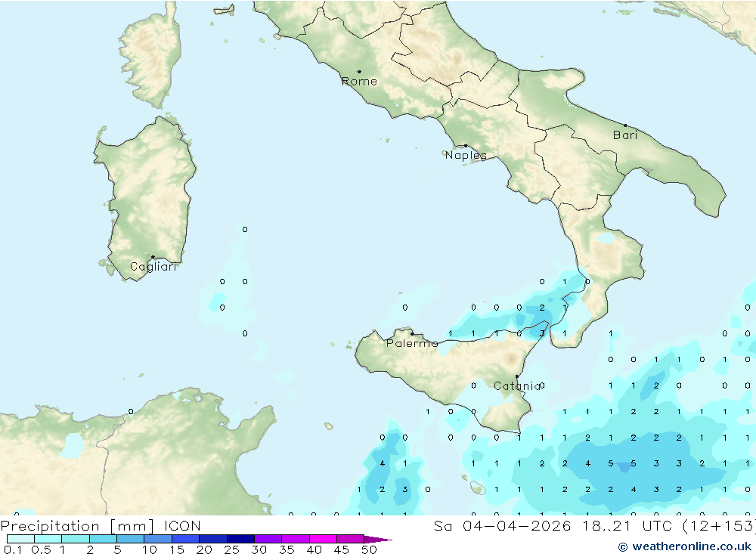756x554 pixels.
Task: Click the legend value label '50'
Action: click(370, 549)
